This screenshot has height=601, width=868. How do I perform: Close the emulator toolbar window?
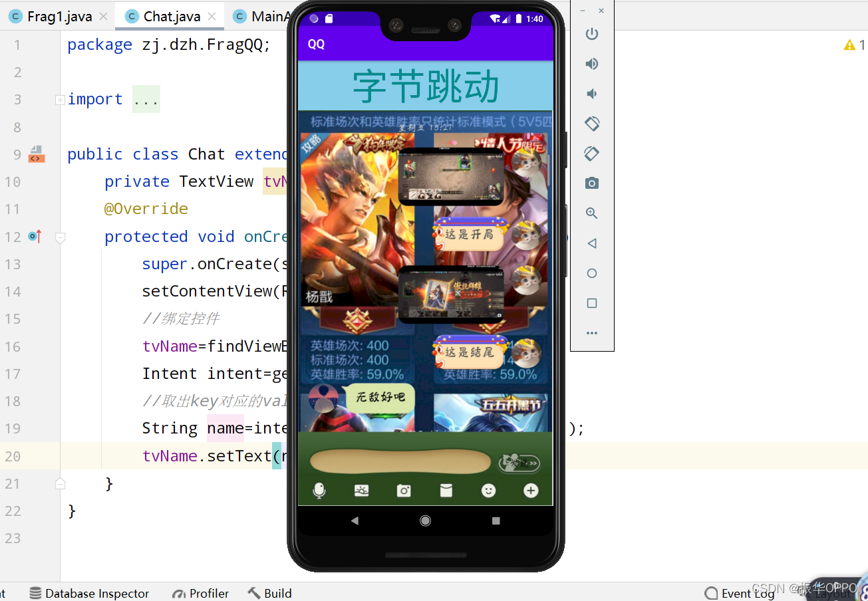(x=601, y=11)
